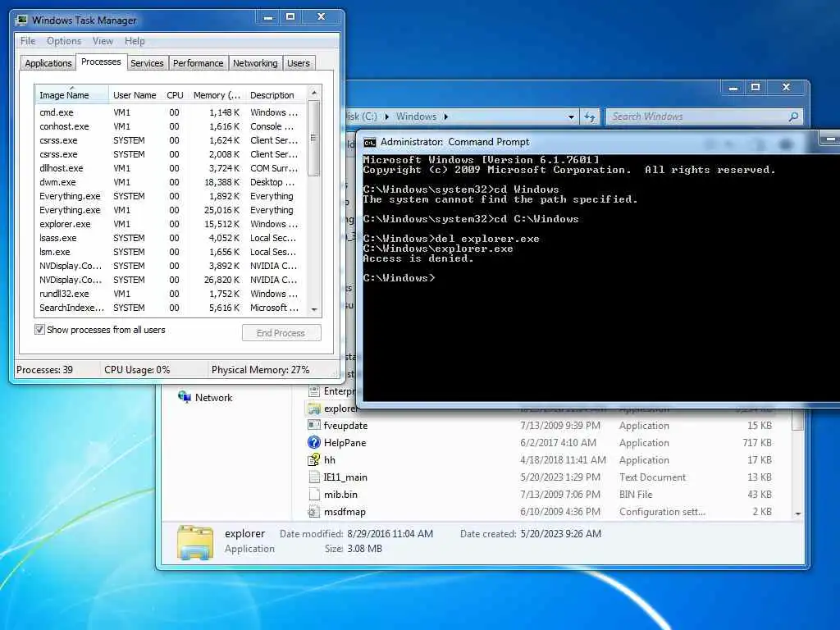Select Everything.exe run by SYSTEM

171,196
